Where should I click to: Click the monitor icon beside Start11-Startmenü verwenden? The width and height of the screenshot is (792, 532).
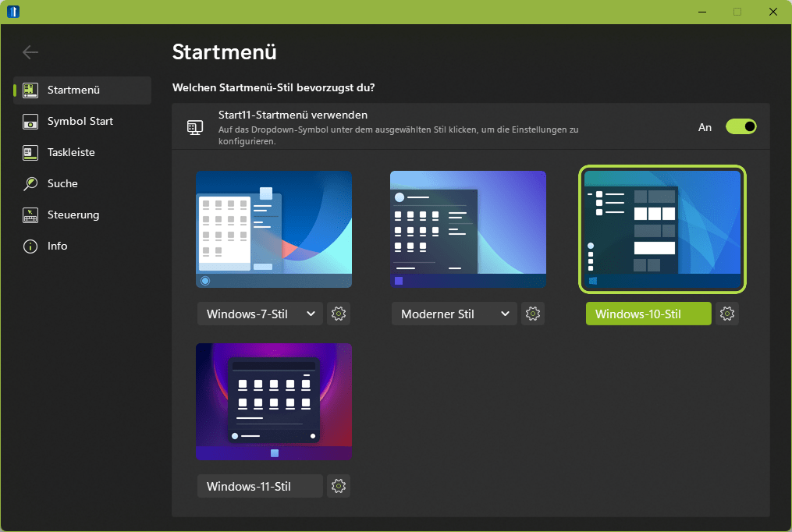pyautogui.click(x=195, y=127)
